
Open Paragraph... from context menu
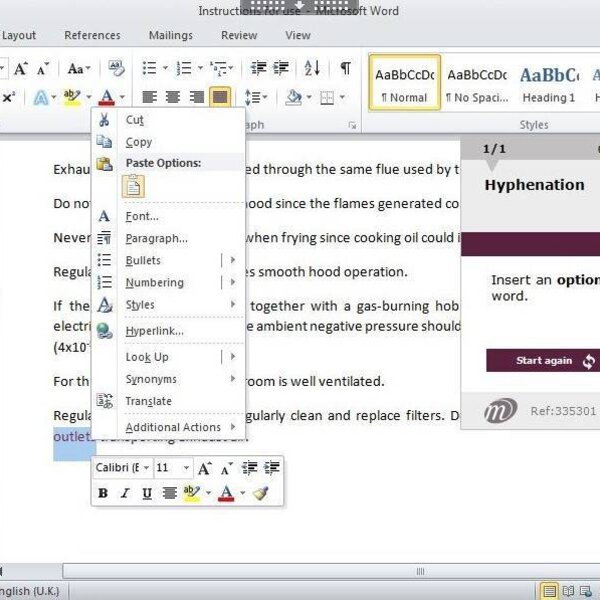tap(168, 238)
